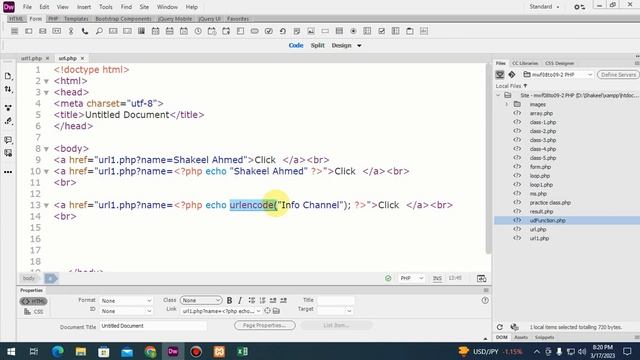Viewport: 640px width, 360px height.
Task: Switch to Split view
Action: pos(317,45)
